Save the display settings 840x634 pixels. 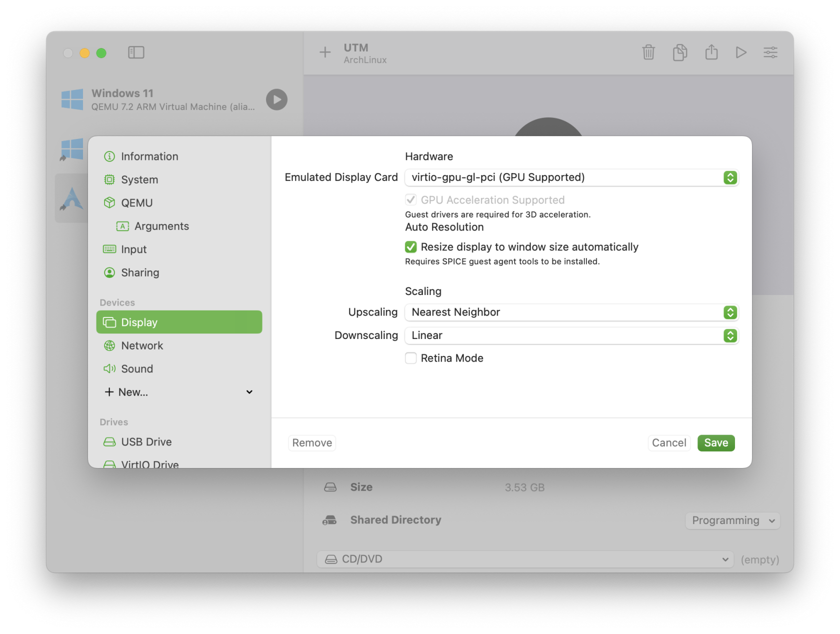[716, 443]
